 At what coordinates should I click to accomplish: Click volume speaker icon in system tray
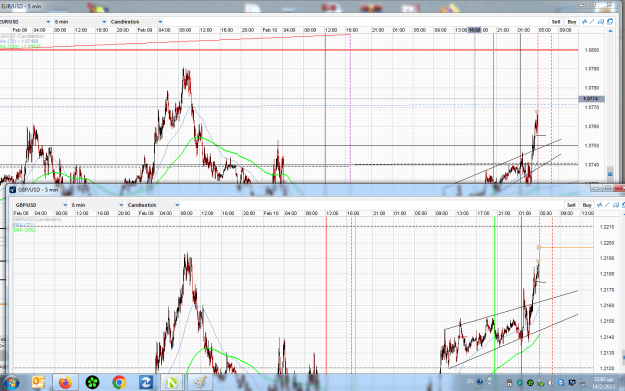(551, 383)
